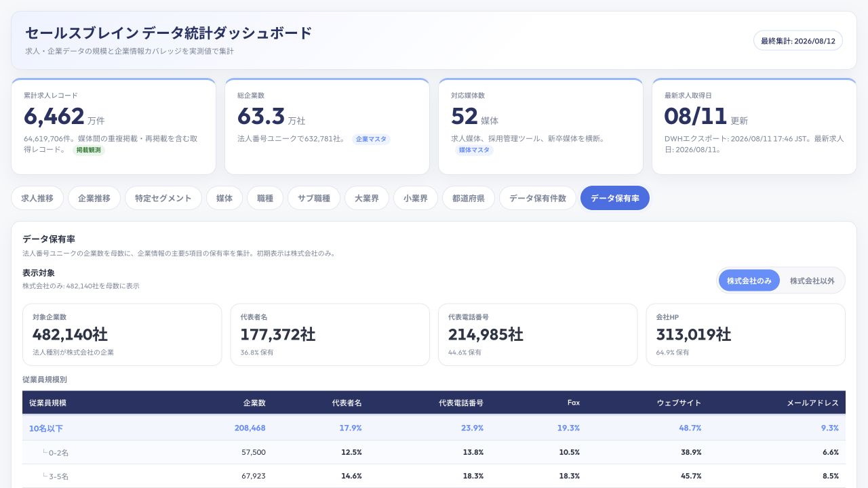Click the dashboard title heading
This screenshot has height=488, width=868.
click(x=169, y=33)
